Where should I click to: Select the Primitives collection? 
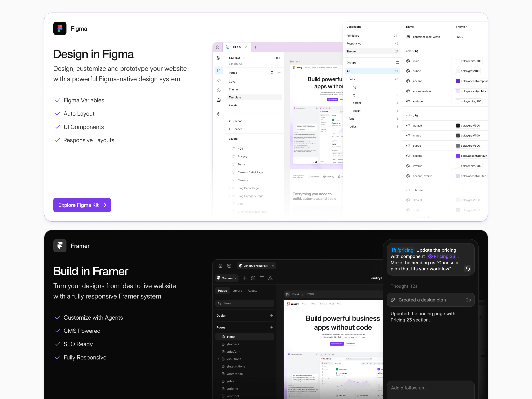(x=372, y=36)
